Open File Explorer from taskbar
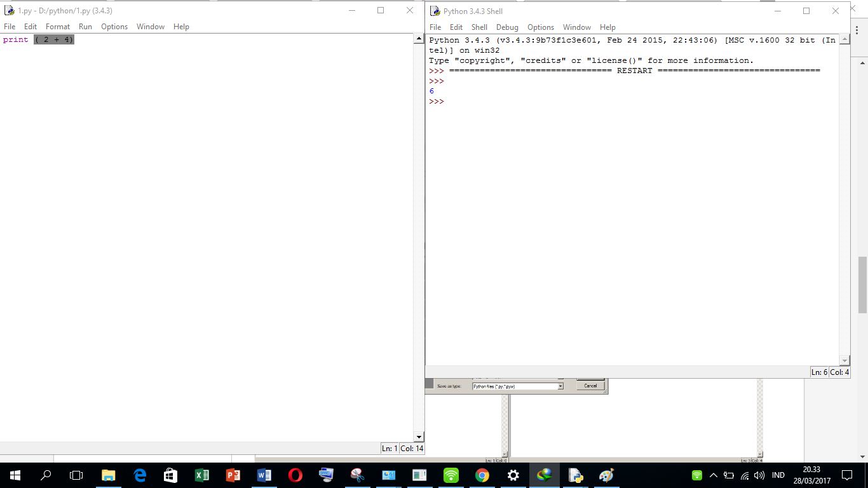868x488 pixels. 109,475
